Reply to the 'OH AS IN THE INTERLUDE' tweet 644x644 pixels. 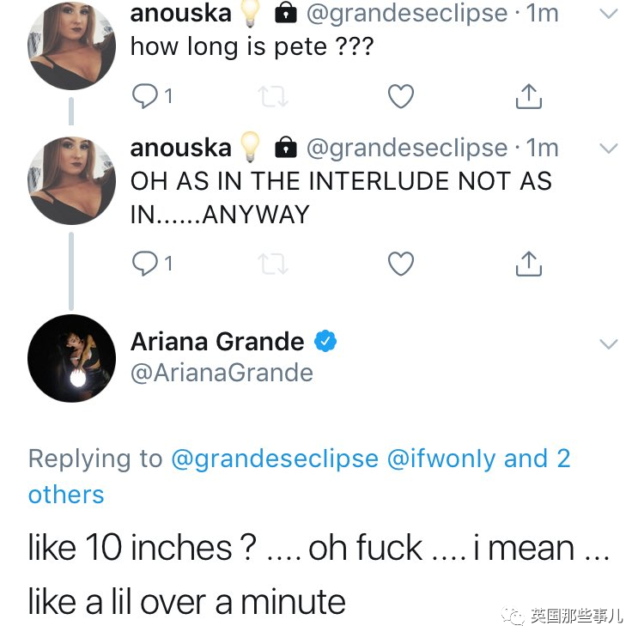tap(144, 263)
